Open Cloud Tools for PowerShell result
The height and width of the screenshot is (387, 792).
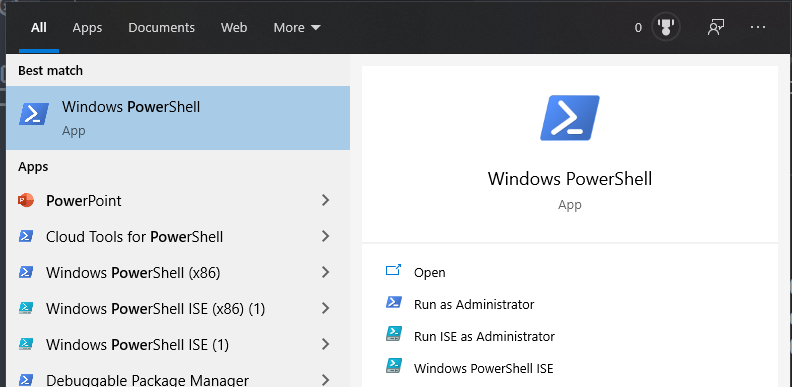pyautogui.click(x=178, y=236)
